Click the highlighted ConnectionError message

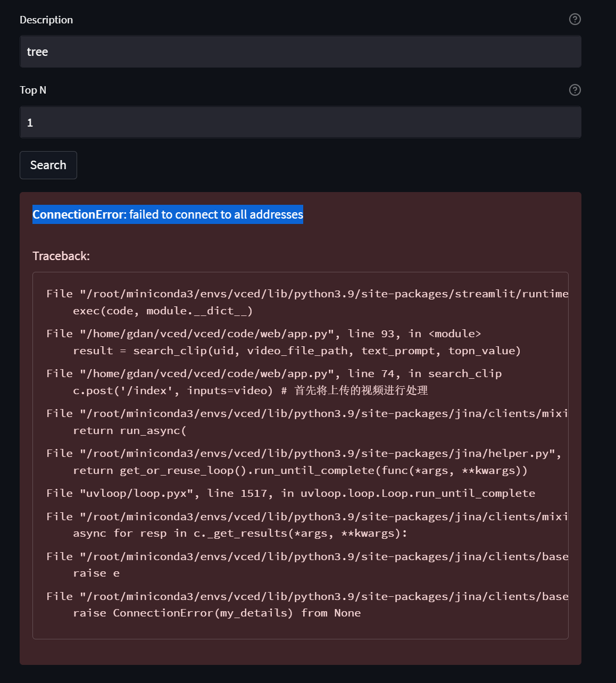click(168, 214)
